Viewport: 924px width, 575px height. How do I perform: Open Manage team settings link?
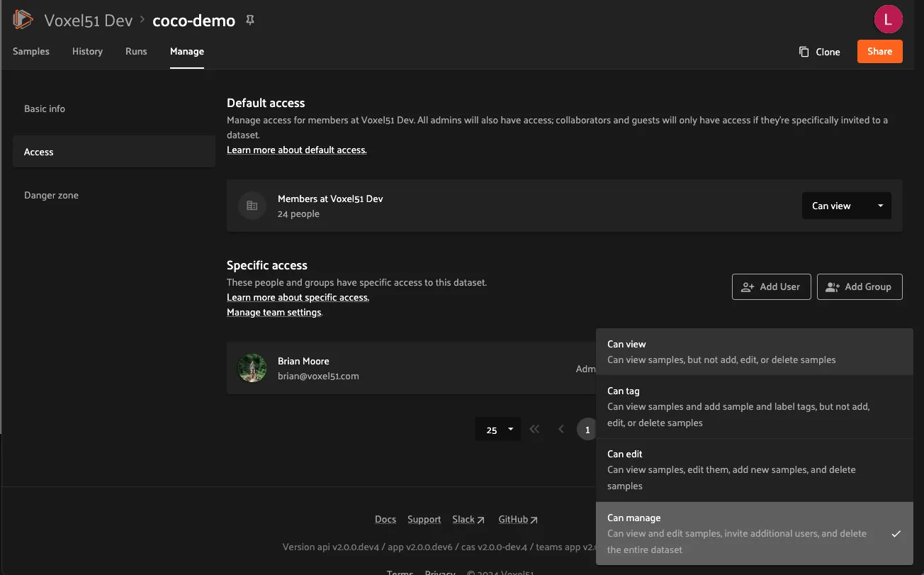click(274, 313)
